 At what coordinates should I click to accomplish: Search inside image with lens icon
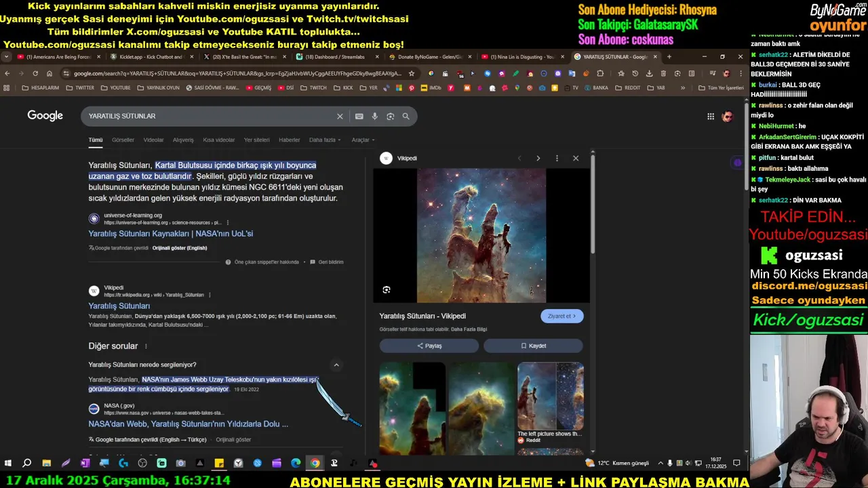pos(387,289)
